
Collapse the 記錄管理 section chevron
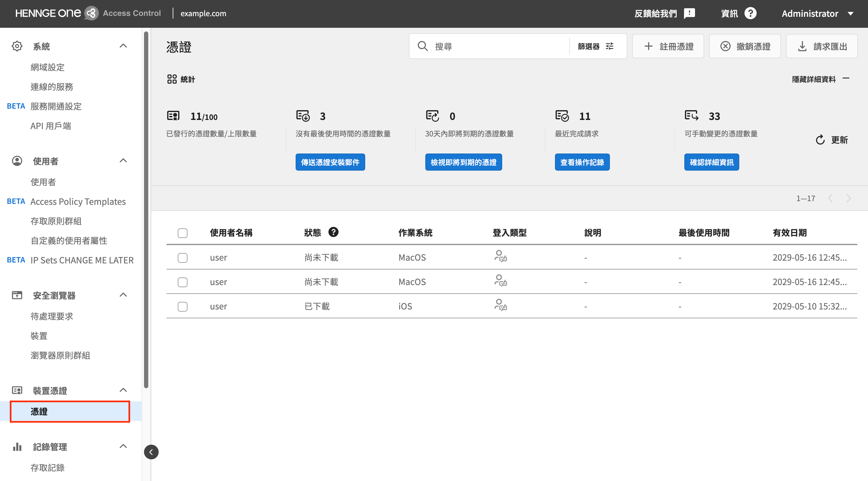point(123,446)
